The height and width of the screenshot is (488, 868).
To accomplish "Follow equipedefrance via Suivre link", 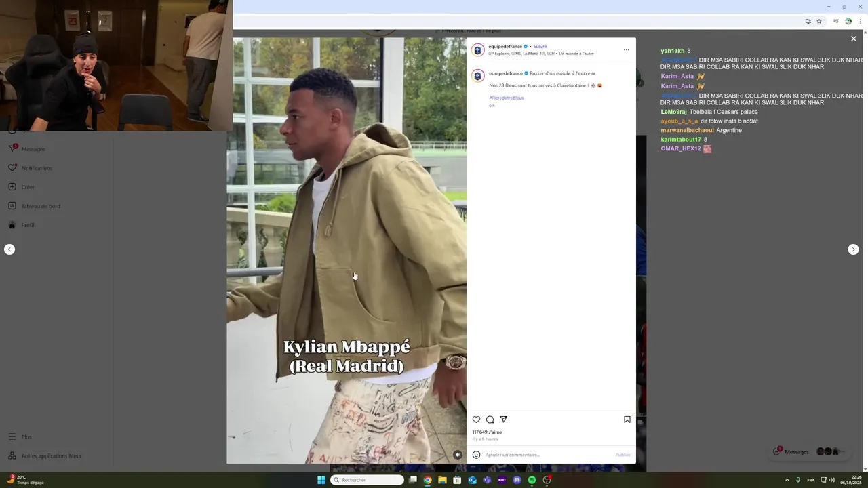I will click(x=540, y=47).
